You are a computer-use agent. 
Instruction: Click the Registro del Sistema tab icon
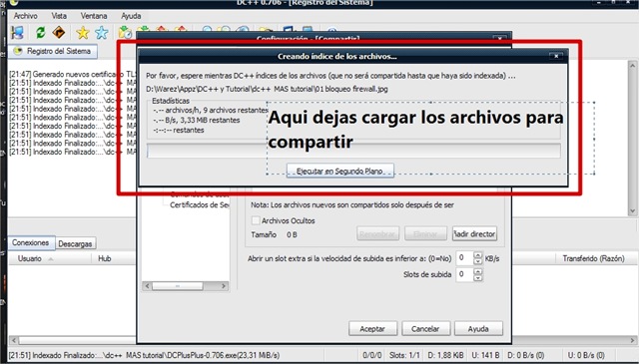pyautogui.click(x=18, y=51)
